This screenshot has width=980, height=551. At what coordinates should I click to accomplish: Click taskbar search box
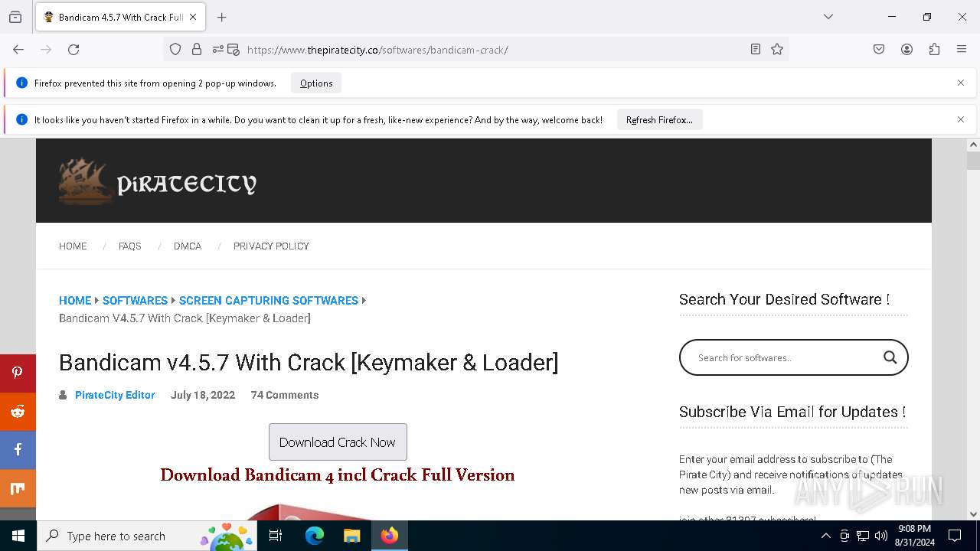[x=147, y=536]
